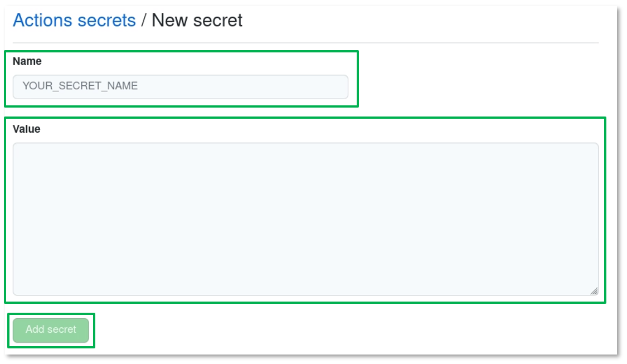
Task: Click the Actions secrets breadcrumb link
Action: [x=74, y=21]
